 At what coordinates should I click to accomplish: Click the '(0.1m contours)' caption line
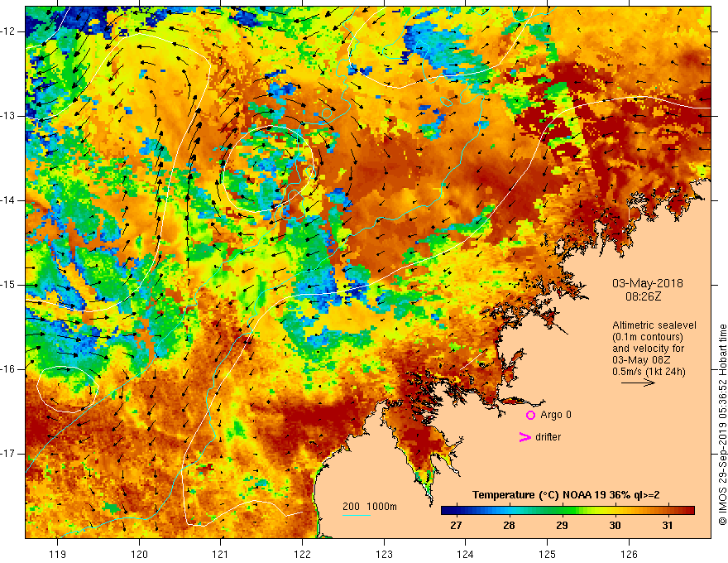[x=648, y=337]
